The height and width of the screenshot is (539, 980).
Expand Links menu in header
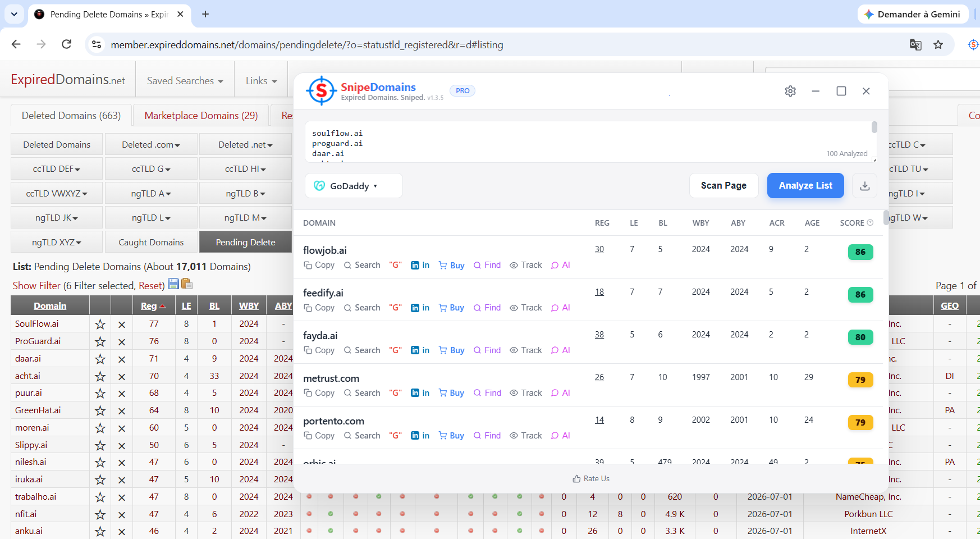[262, 81]
